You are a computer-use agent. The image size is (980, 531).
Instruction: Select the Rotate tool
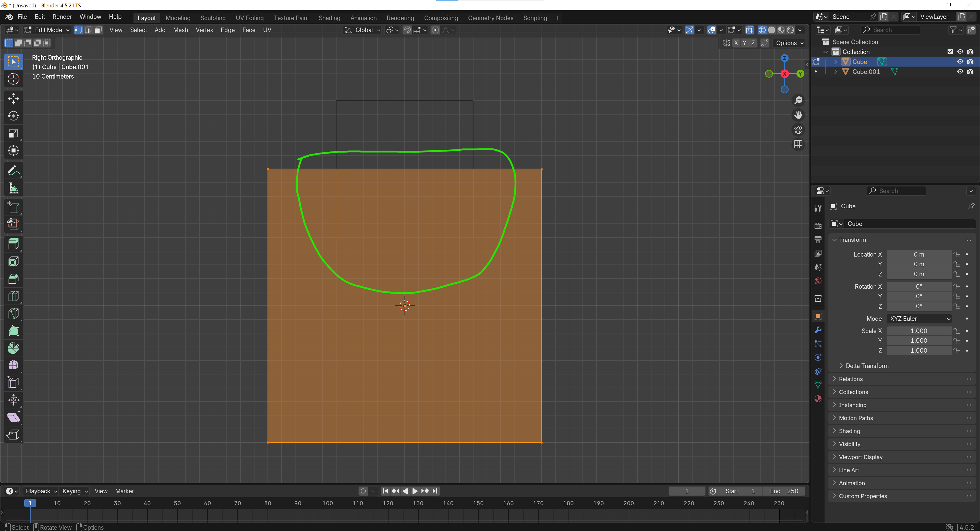tap(13, 116)
